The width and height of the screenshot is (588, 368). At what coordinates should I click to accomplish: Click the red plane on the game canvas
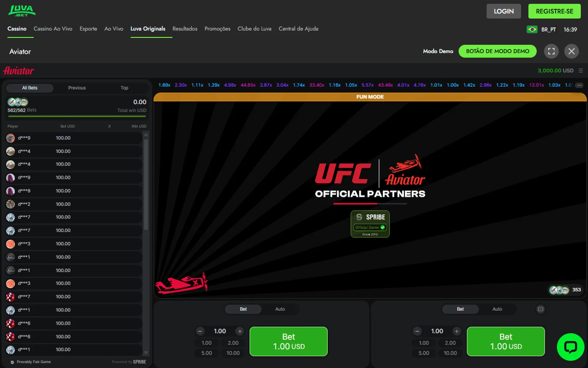(x=181, y=283)
